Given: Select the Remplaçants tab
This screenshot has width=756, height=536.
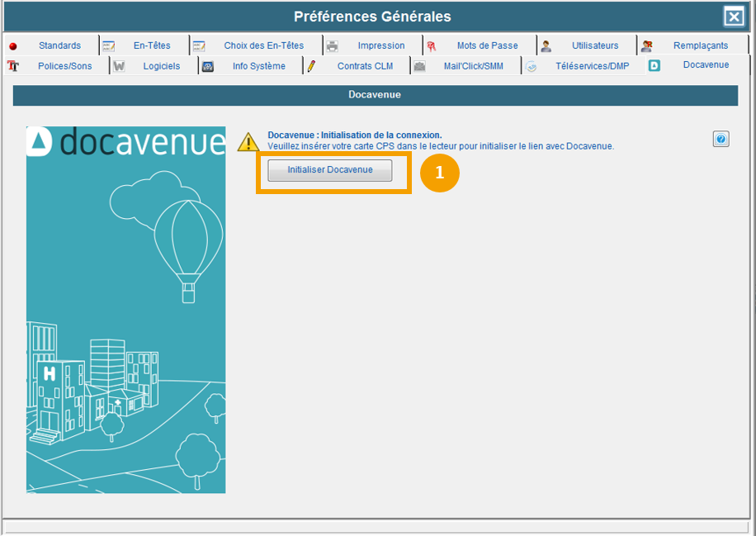Looking at the screenshot, I should tap(700, 45).
